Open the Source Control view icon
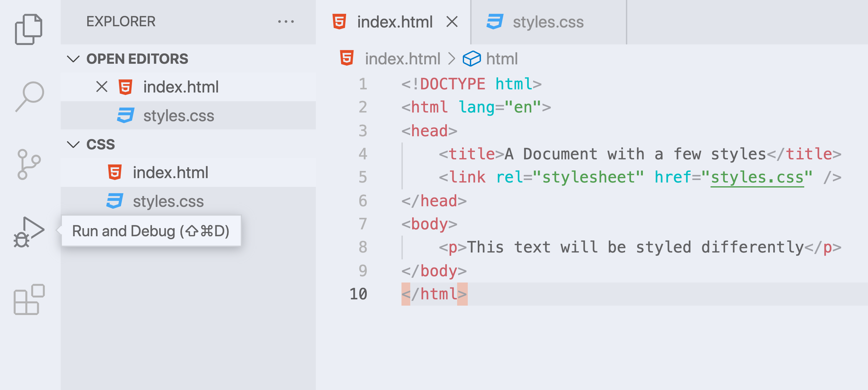Image resolution: width=868 pixels, height=390 pixels. tap(29, 164)
